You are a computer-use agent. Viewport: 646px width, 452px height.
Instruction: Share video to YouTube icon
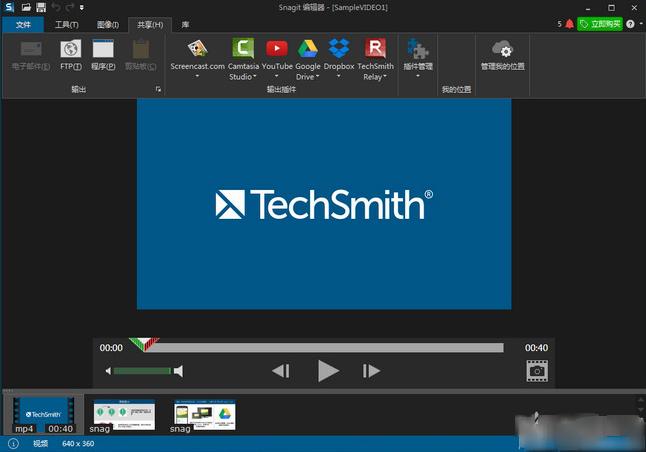[277, 49]
